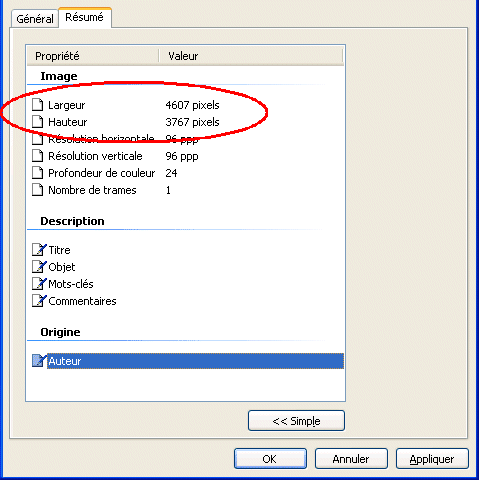This screenshot has width=479, height=480.
Task: Apply changes with Appliquer
Action: click(432, 459)
